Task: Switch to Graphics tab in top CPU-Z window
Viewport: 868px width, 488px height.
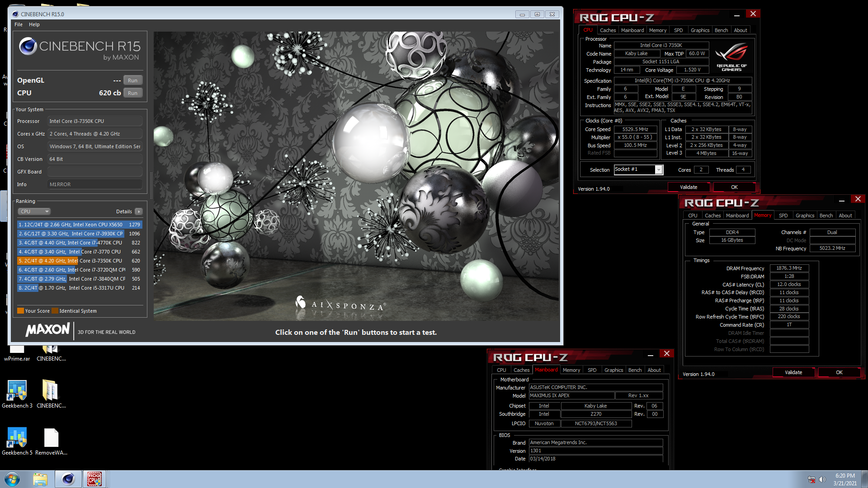Action: (x=700, y=30)
